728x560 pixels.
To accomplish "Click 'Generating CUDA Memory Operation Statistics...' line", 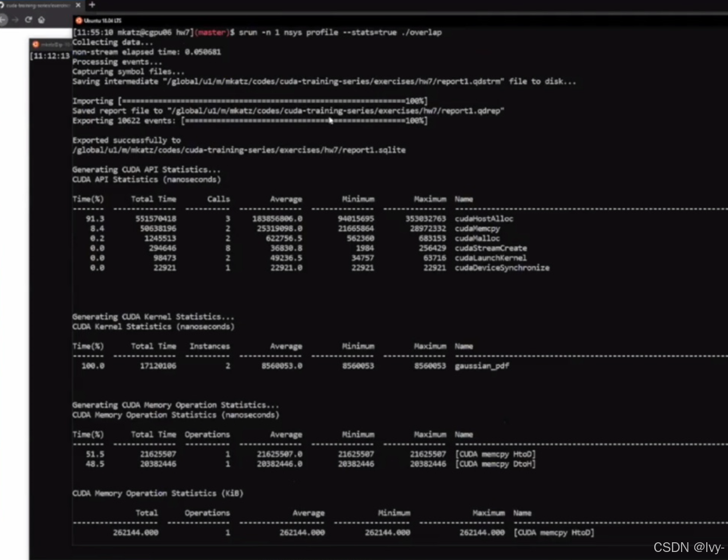I will pos(176,405).
